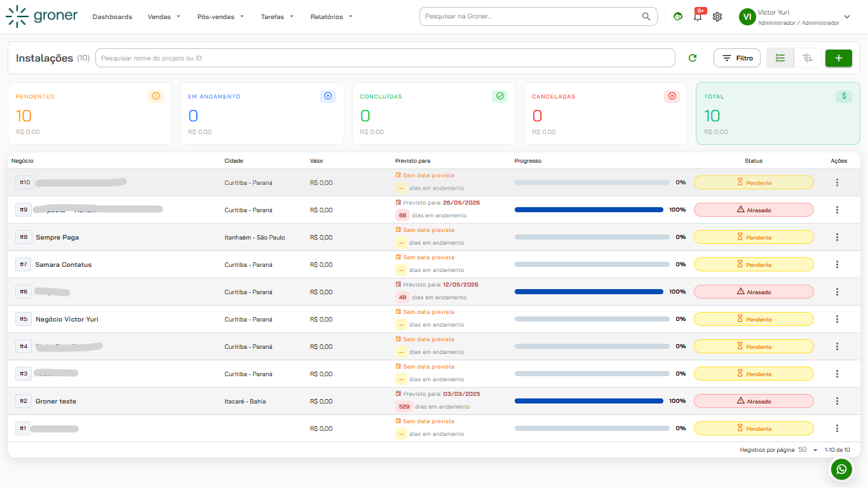Screen dimensions: 868x488
Task: Click the magnifier icon in top search
Action: tap(646, 17)
